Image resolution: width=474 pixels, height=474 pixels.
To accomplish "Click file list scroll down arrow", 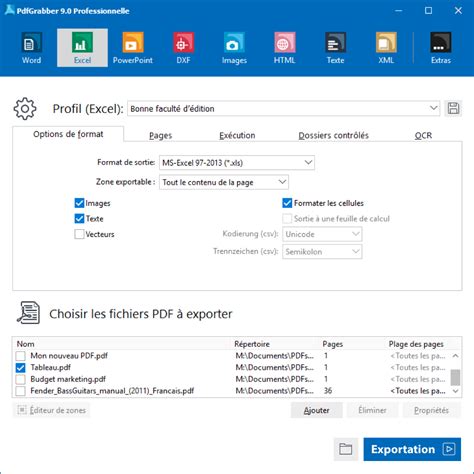I will [455, 391].
